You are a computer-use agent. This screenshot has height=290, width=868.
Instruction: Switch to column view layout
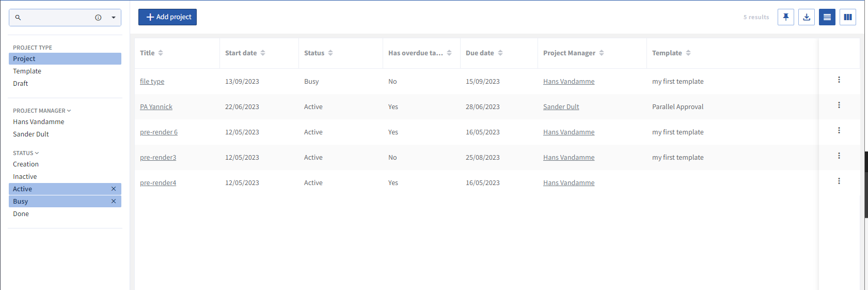pyautogui.click(x=847, y=17)
